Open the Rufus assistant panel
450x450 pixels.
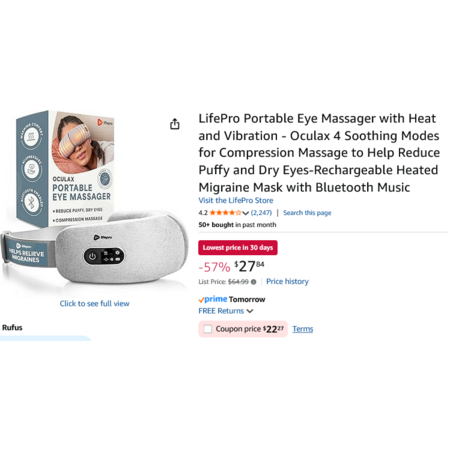tap(12, 328)
